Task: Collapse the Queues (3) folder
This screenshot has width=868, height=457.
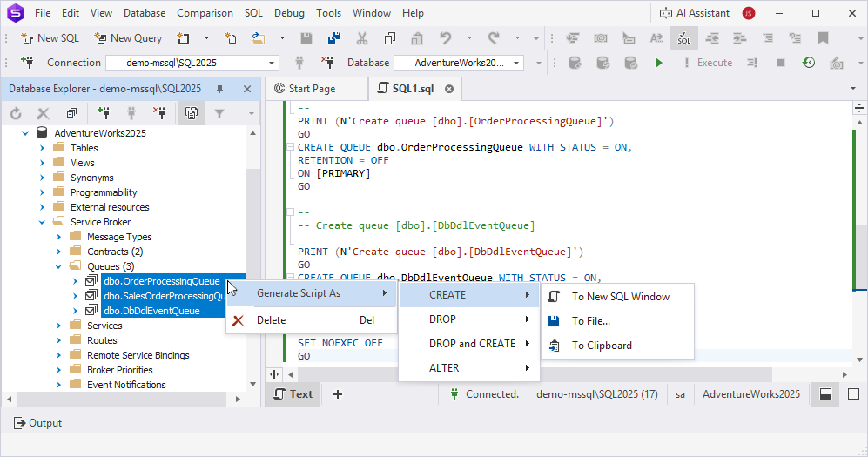Action: click(58, 266)
